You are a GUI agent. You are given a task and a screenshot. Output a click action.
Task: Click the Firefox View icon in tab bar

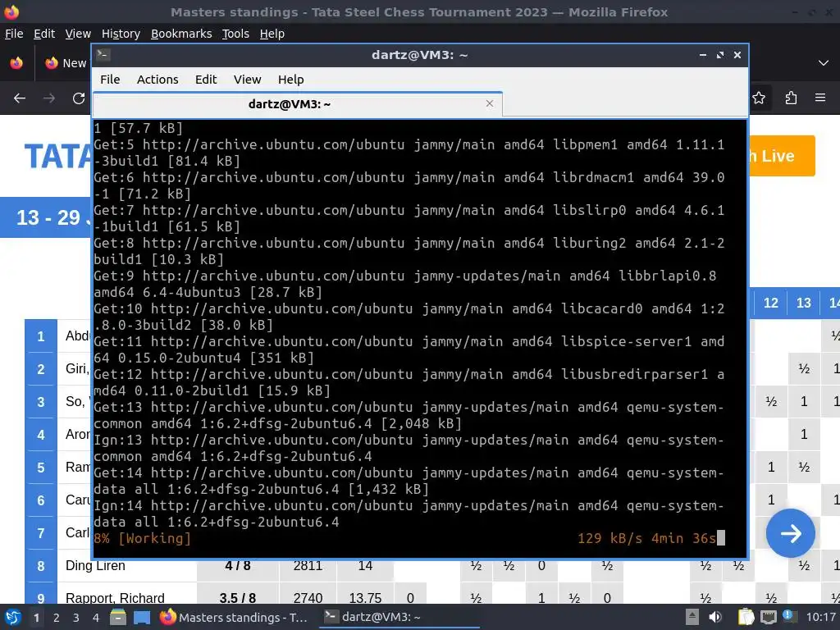16,62
